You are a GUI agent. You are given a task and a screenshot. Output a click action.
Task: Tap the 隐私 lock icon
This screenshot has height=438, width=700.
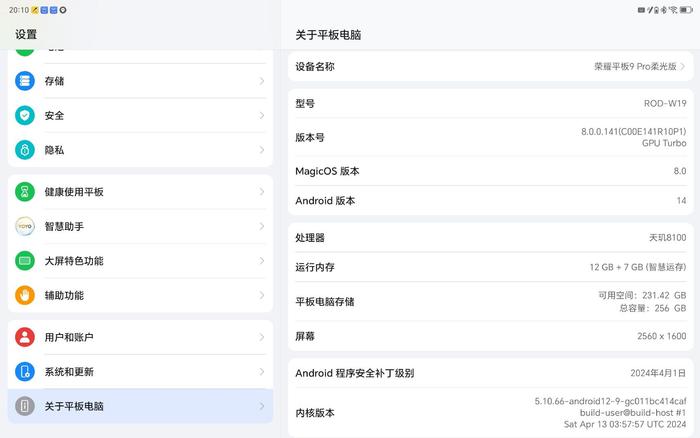click(x=25, y=150)
